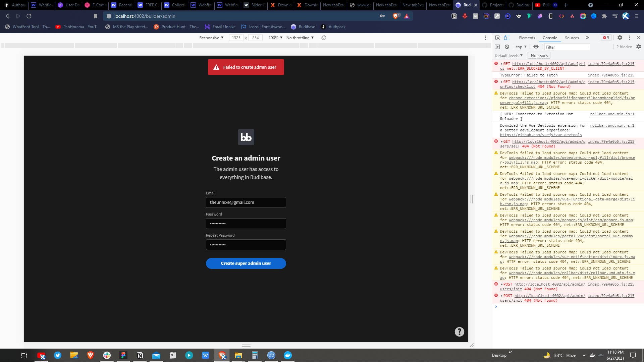
Task: Show the console sidebar panel icon
Action: click(x=497, y=47)
